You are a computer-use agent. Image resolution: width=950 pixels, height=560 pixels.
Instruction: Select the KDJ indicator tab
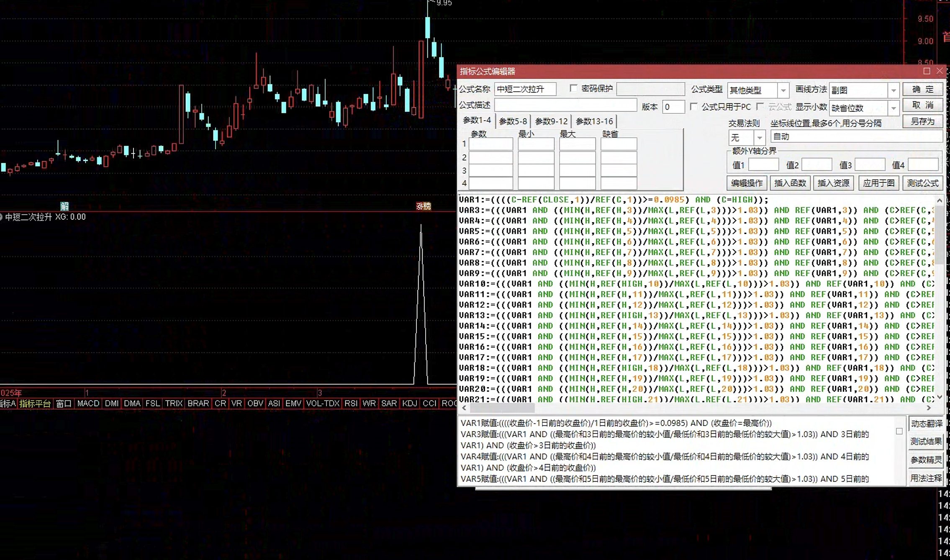pos(409,403)
